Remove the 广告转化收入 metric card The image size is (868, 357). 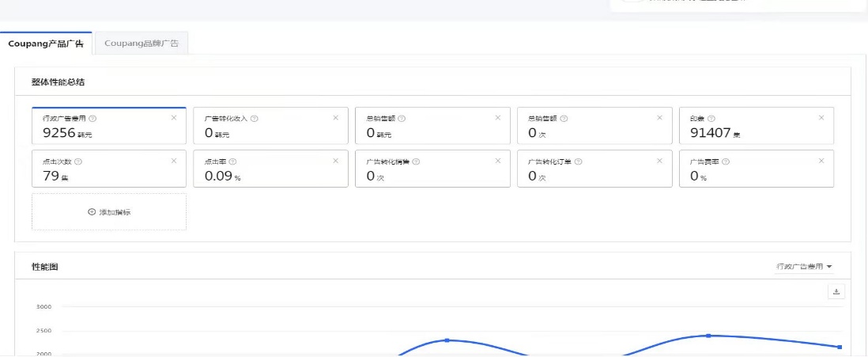click(x=336, y=117)
